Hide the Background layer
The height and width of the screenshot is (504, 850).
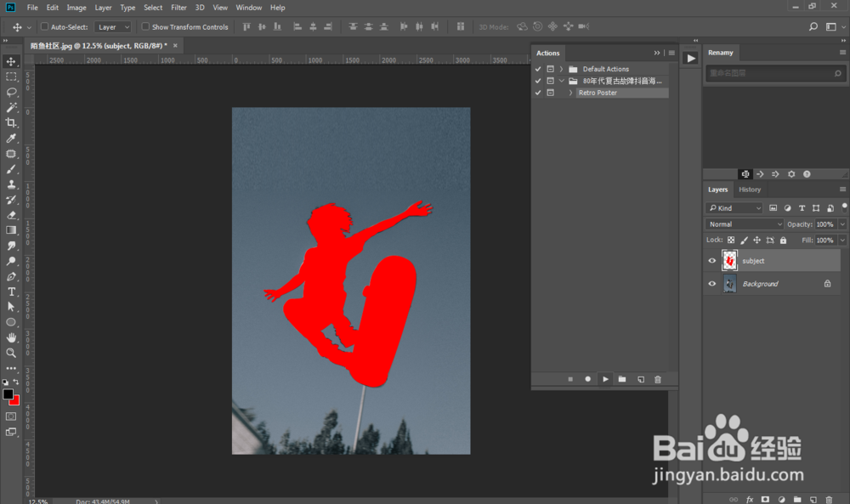(712, 283)
